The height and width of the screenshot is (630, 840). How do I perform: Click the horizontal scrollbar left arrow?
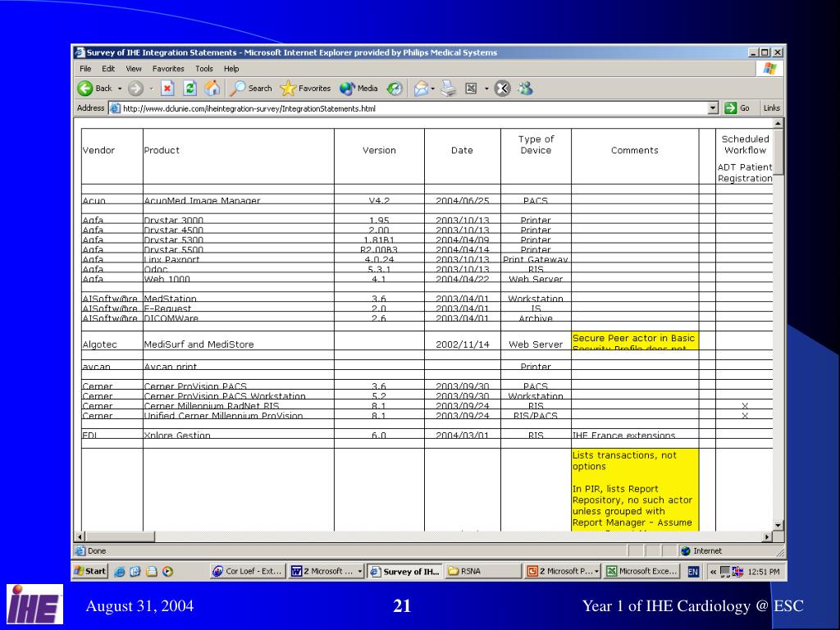pyautogui.click(x=80, y=536)
